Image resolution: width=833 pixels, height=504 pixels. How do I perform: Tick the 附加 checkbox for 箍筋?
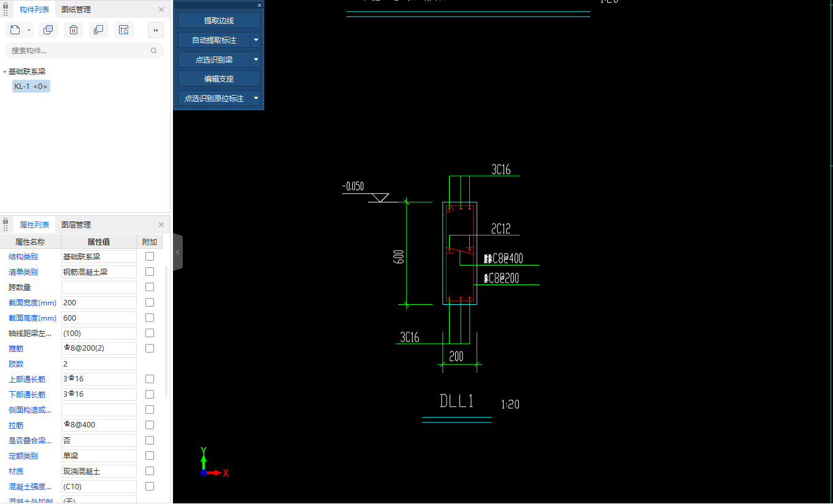point(150,348)
